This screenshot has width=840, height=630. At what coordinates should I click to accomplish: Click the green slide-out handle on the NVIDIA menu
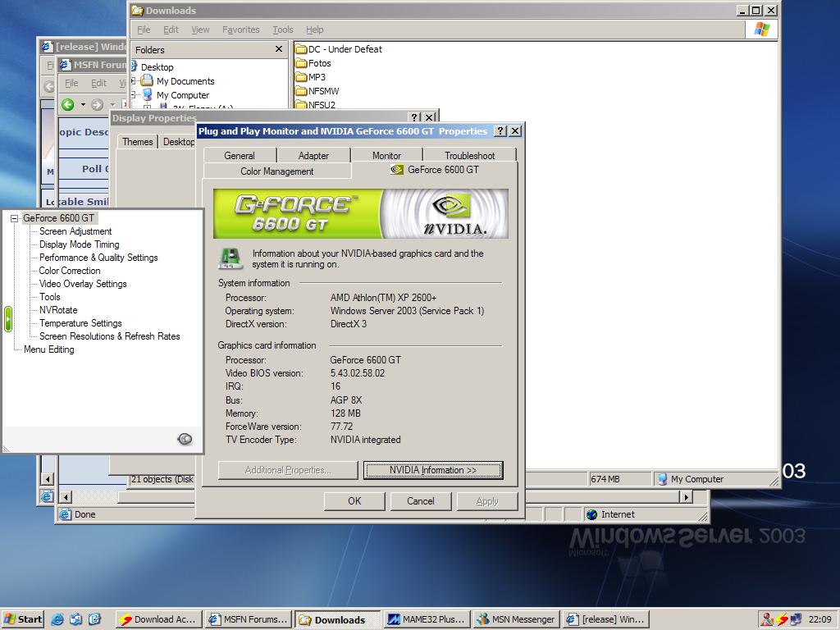pyautogui.click(x=8, y=319)
